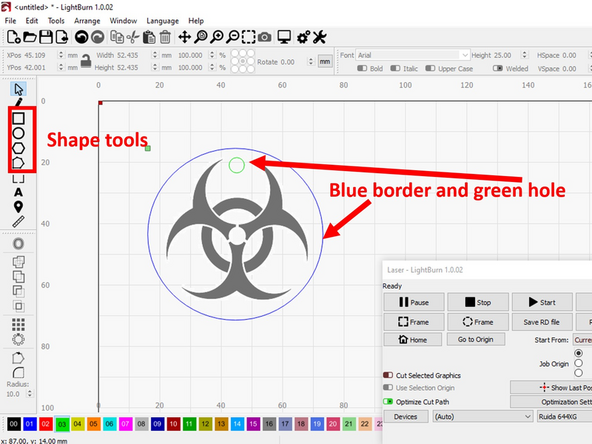Click the Undo arrow icon
This screenshot has height=444, width=592.
(x=82, y=37)
